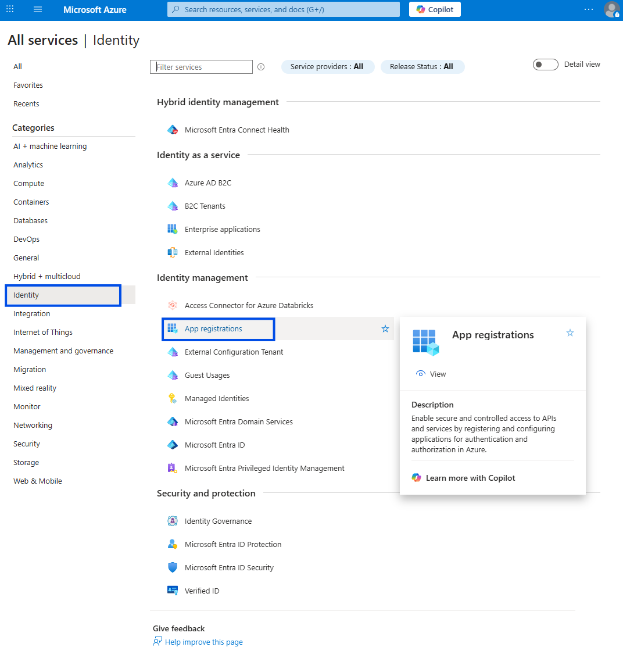Viewport: 623px width, 672px height.
Task: Click the External Identities icon
Action: point(172,252)
